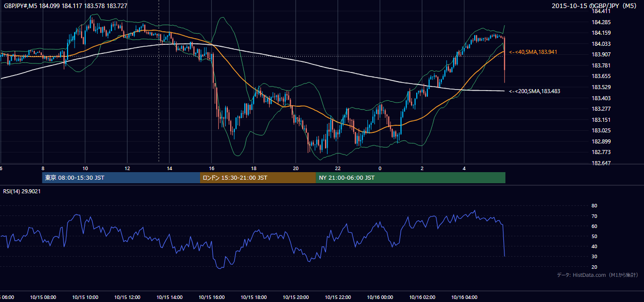Click the London 15:30-21:00 JST session bar
644x302 pixels.
tap(258, 178)
